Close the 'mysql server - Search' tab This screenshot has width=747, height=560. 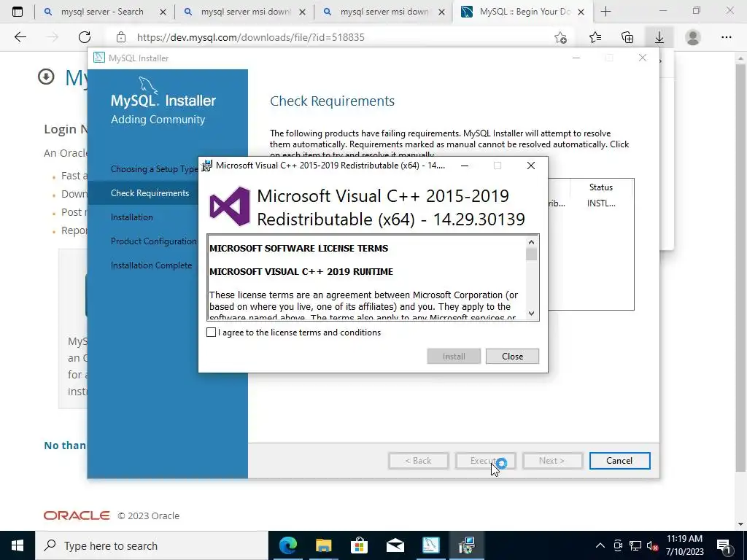tap(163, 12)
